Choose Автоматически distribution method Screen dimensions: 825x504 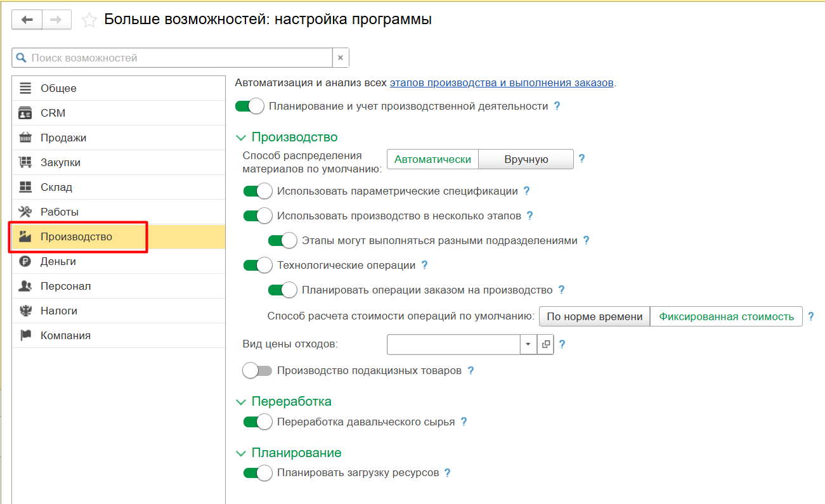coord(432,159)
